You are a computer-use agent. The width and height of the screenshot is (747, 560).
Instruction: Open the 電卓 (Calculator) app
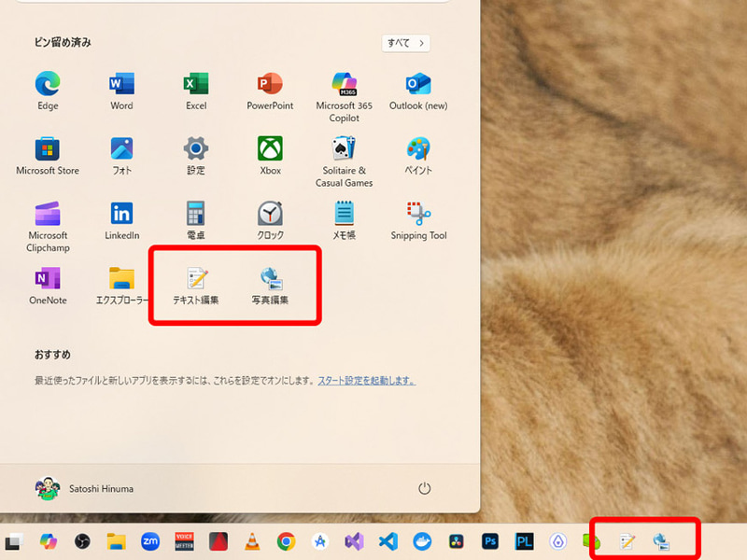tap(194, 213)
